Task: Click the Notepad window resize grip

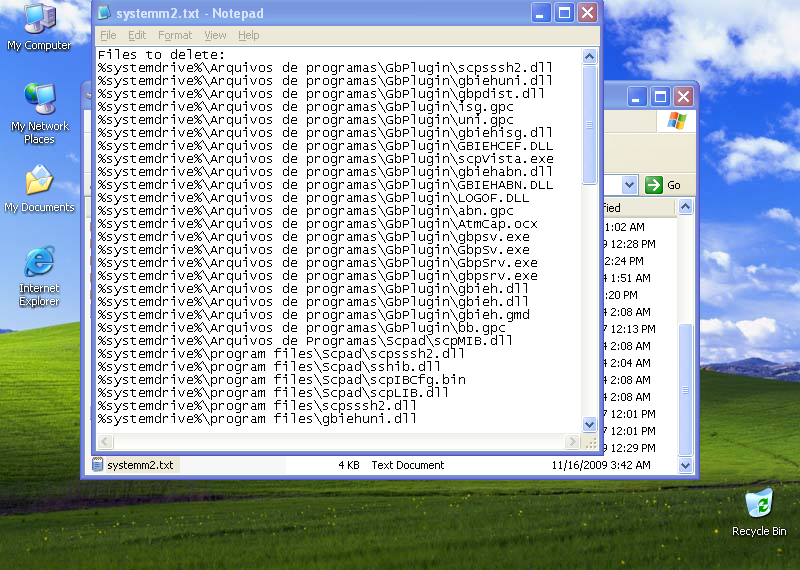Action: coord(591,443)
